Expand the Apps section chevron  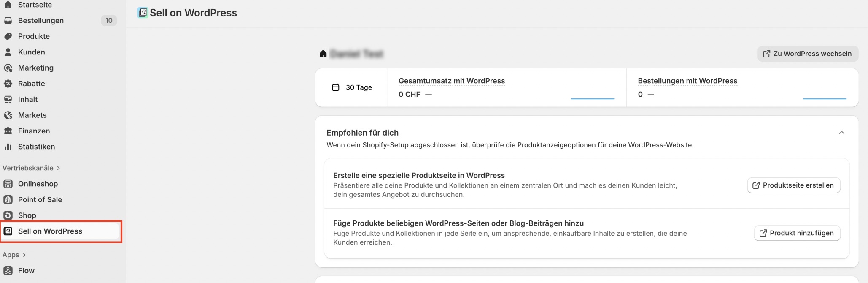[24, 255]
